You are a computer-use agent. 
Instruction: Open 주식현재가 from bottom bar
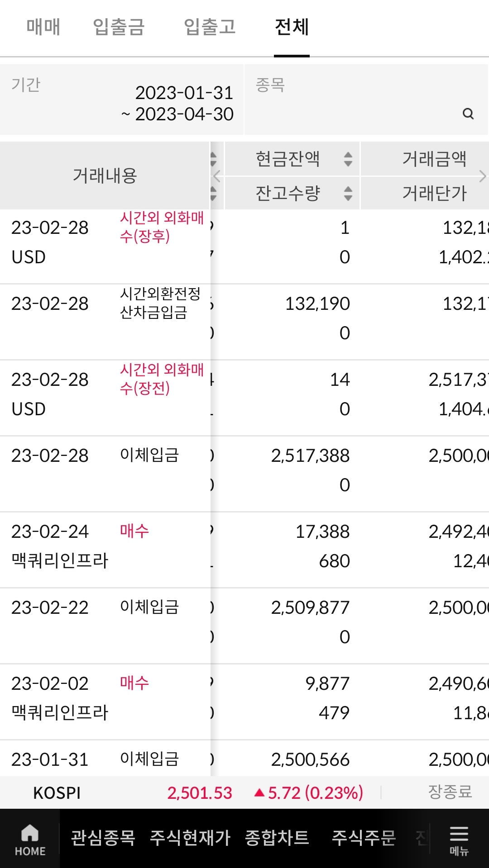[190, 838]
